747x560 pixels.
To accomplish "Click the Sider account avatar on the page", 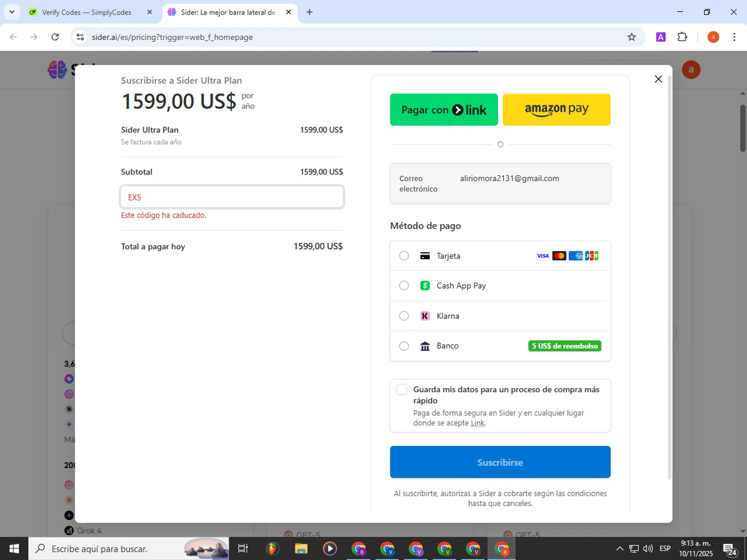I will [x=691, y=70].
